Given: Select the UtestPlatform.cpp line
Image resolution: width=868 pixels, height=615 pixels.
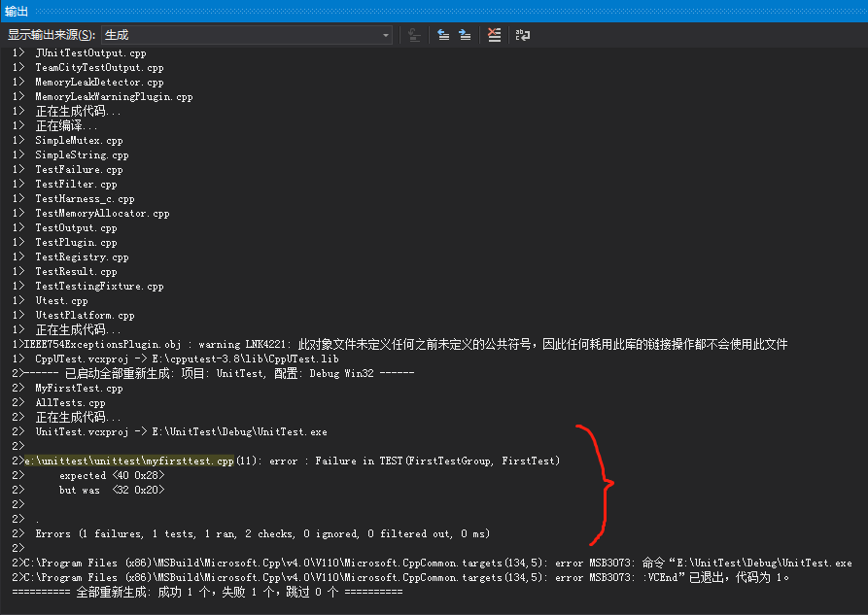Looking at the screenshot, I should 74,315.
